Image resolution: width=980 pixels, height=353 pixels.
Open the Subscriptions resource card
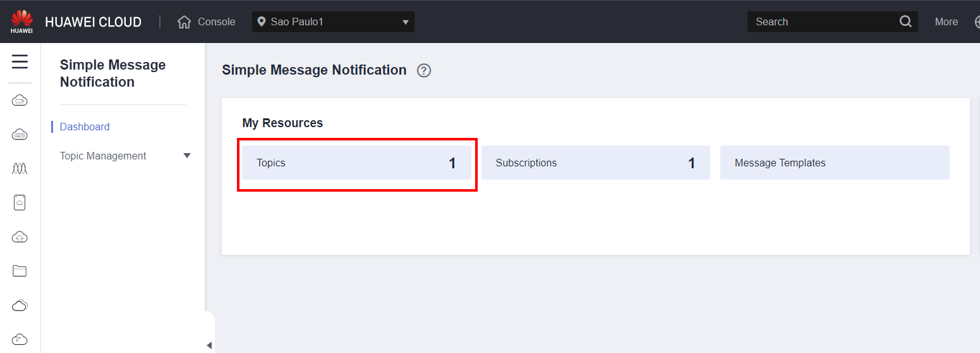[595, 163]
